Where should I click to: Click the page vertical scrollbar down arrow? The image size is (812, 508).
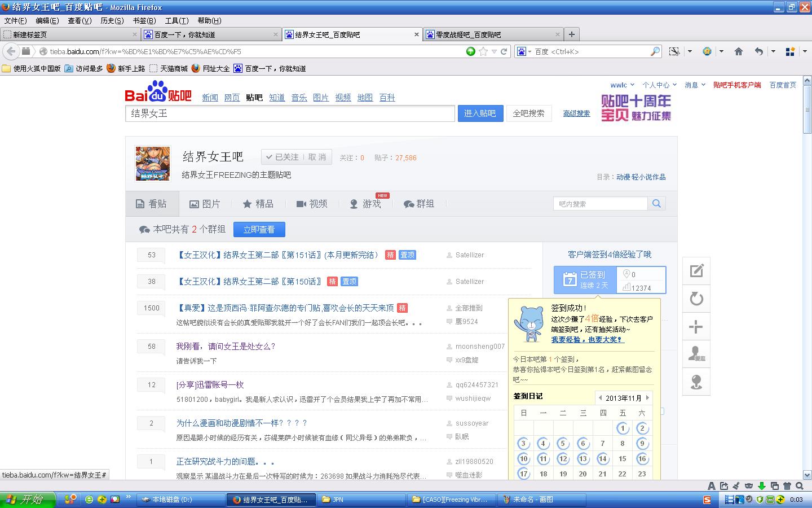[x=807, y=475]
